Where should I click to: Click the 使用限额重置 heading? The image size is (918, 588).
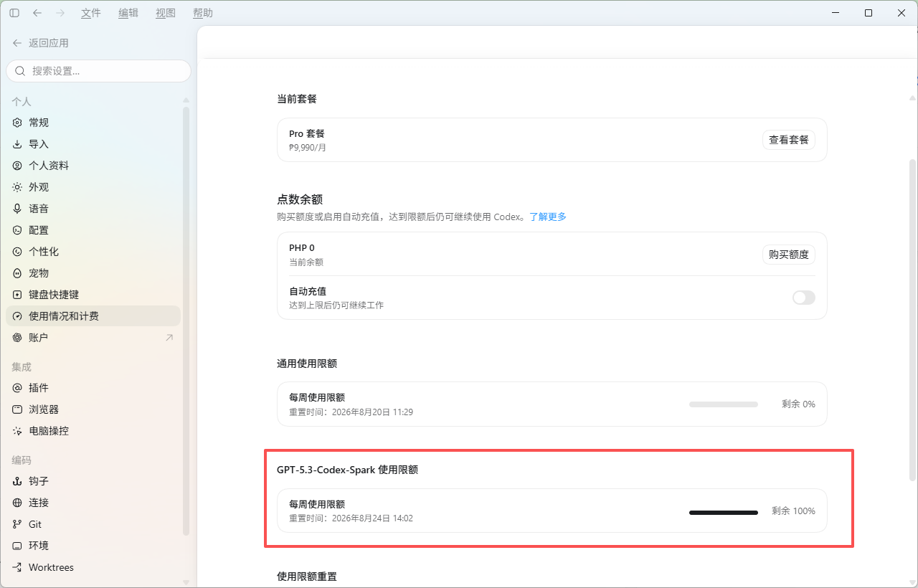coord(307,577)
